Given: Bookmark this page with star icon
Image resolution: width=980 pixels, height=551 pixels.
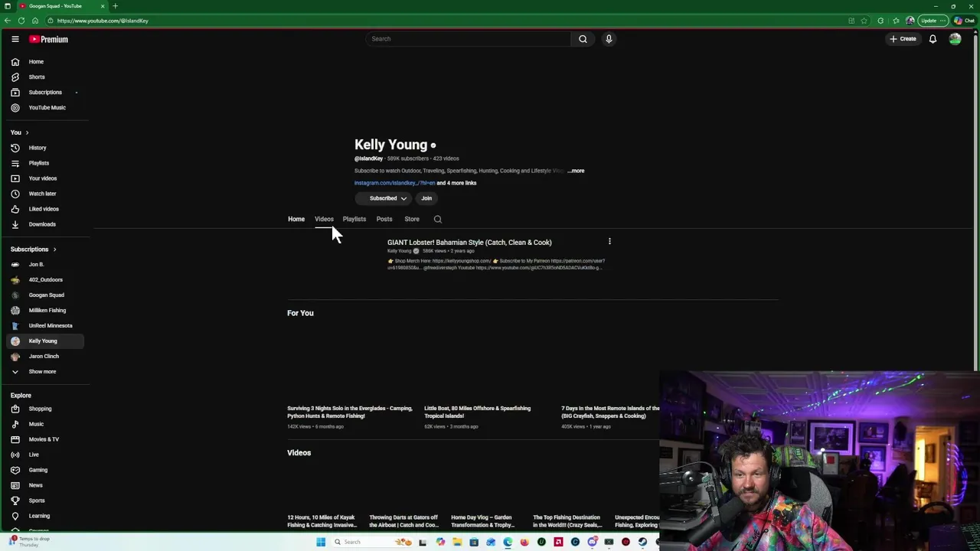Looking at the screenshot, I should [x=864, y=21].
